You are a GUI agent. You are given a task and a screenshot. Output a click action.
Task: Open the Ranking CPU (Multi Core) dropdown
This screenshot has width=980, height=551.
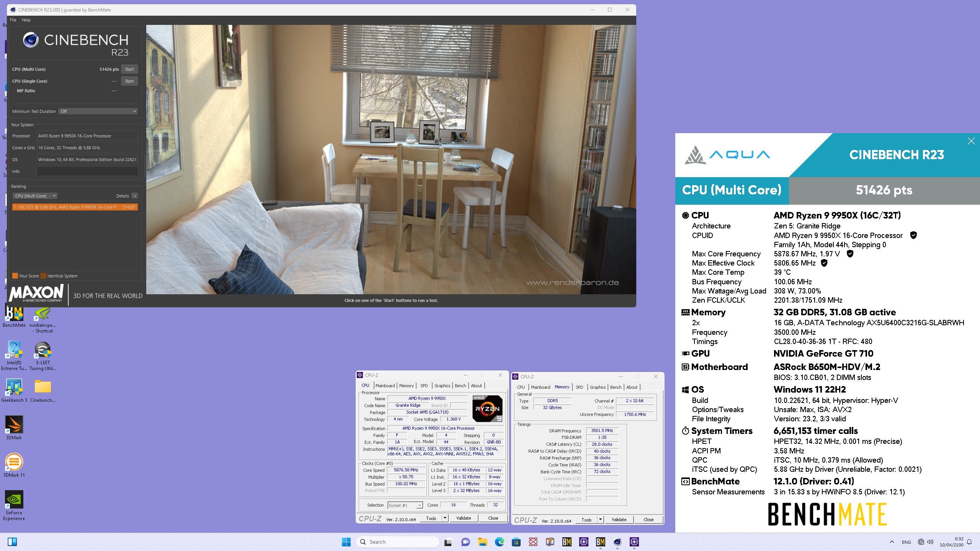coord(35,196)
